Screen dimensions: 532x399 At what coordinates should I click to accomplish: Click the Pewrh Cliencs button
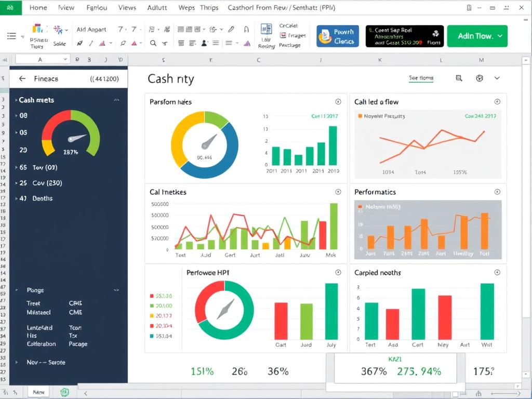click(x=338, y=36)
